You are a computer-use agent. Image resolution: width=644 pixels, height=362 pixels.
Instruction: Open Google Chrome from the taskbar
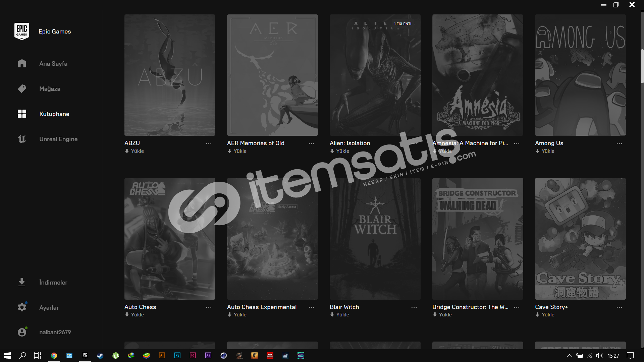pos(54,356)
